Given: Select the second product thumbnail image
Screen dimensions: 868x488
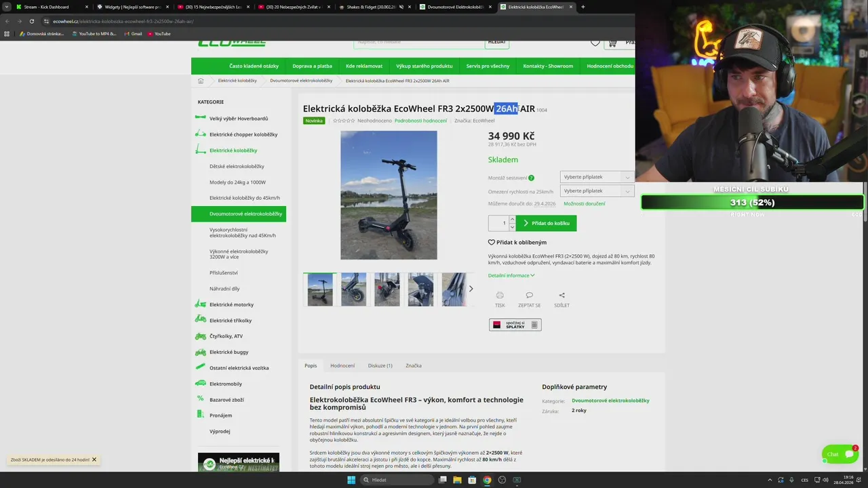Looking at the screenshot, I should pyautogui.click(x=353, y=289).
